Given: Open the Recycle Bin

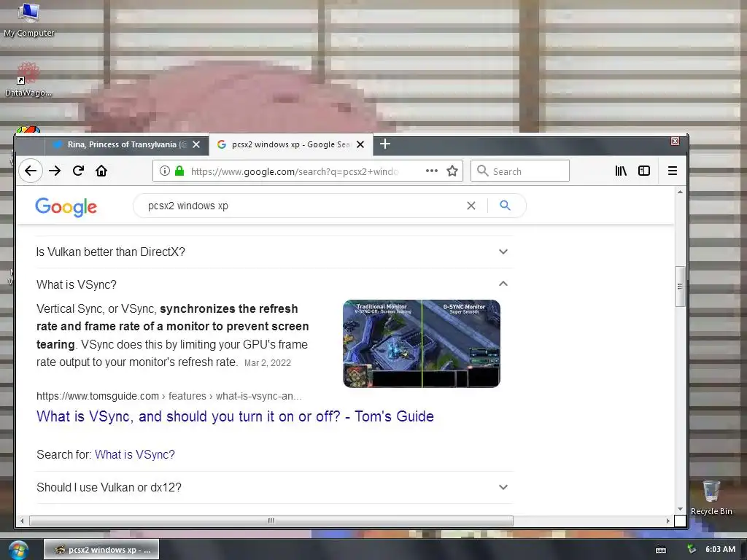Looking at the screenshot, I should [x=711, y=498].
